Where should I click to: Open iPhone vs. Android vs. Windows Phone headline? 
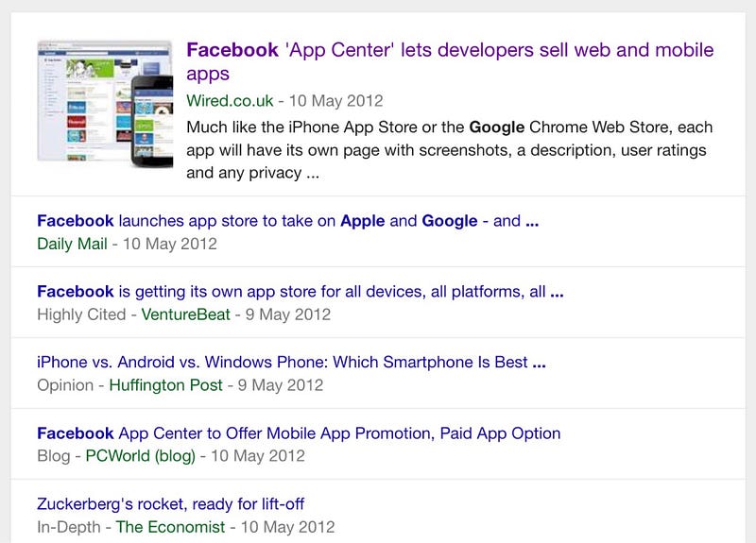coord(291,362)
